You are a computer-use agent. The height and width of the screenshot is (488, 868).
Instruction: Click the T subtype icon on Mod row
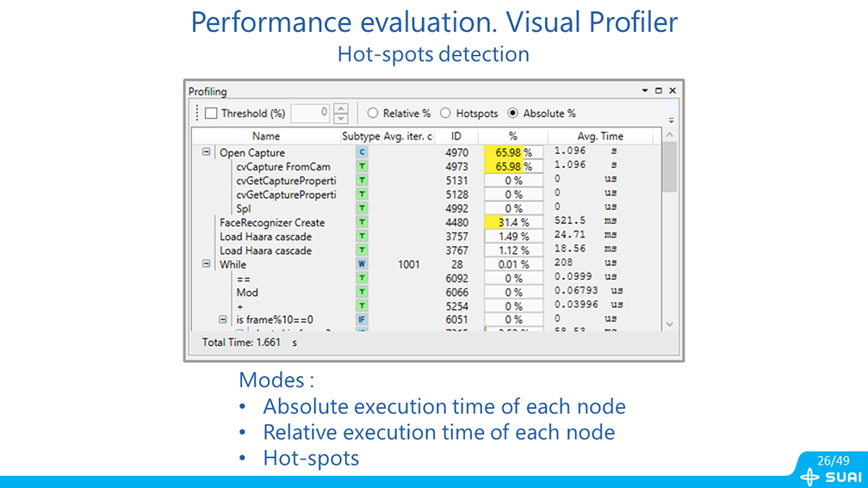pos(362,293)
